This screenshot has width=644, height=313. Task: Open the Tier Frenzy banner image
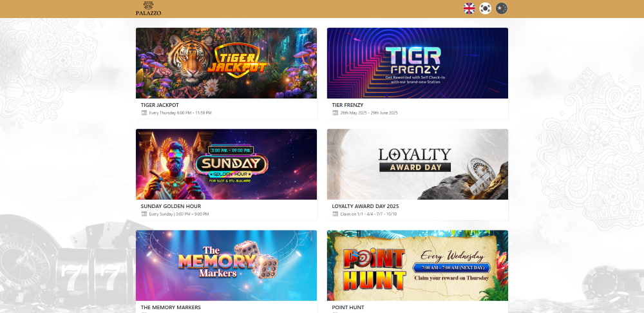[x=417, y=63]
